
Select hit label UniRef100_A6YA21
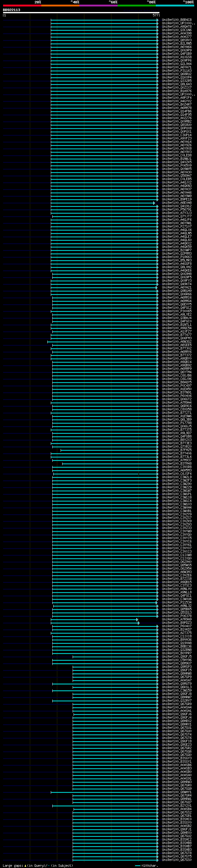click(x=177, y=287)
